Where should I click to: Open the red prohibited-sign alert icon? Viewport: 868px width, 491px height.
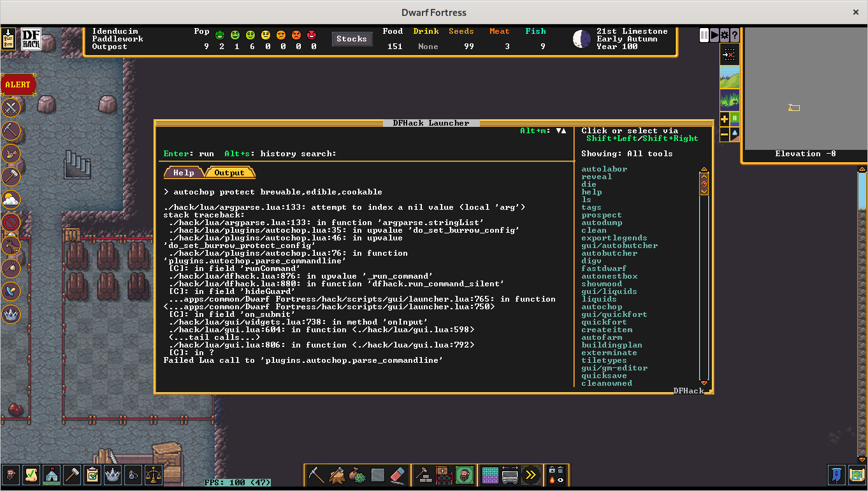click(11, 223)
